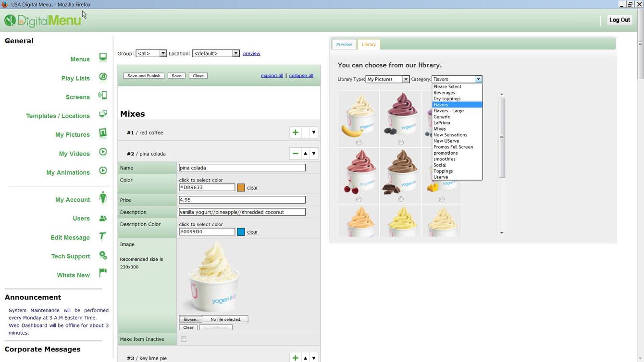The width and height of the screenshot is (644, 362).
Task: Click the My Animations play icon
Action: coord(103,171)
